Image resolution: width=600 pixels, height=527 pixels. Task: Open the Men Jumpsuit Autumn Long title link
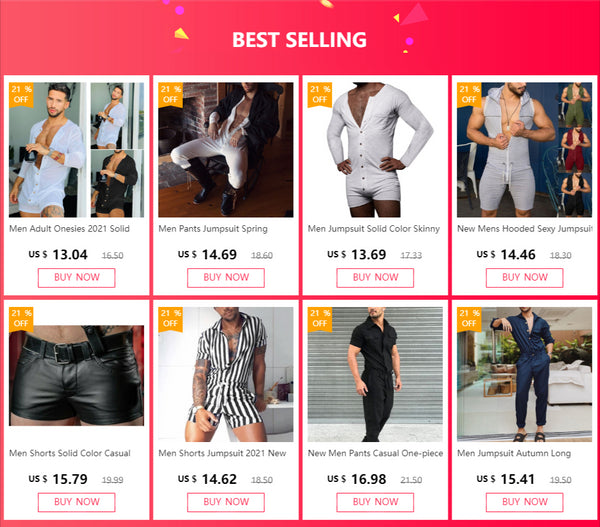(x=514, y=453)
